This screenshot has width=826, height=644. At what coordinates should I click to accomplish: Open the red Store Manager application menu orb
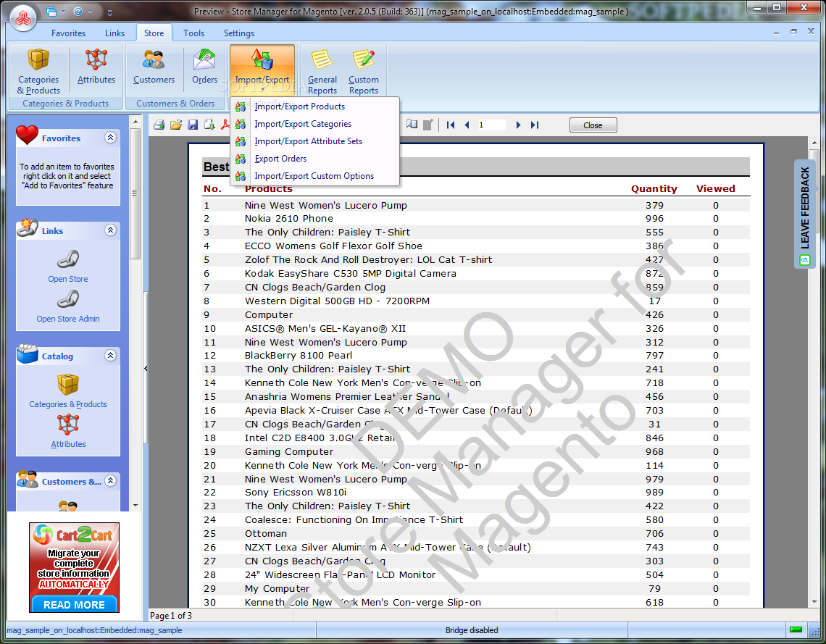[x=22, y=18]
